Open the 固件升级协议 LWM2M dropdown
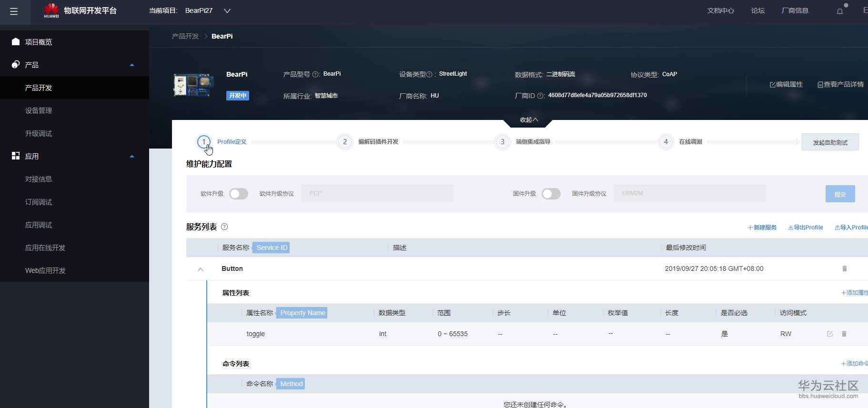Screen dimensions: 868x408 pyautogui.click(x=690, y=193)
